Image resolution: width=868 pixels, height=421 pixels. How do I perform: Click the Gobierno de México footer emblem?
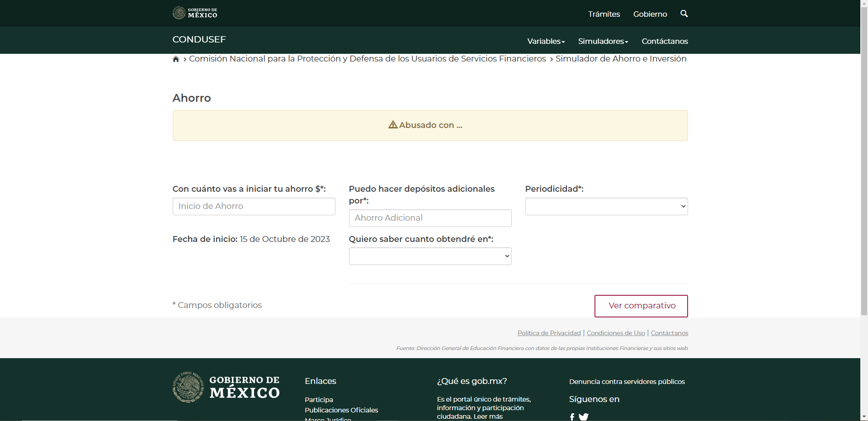[188, 387]
